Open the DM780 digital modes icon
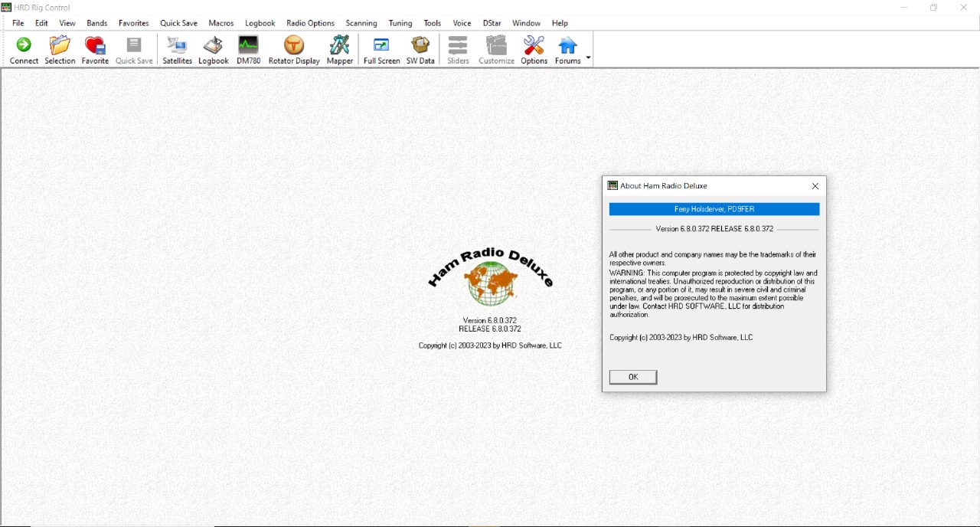 248,50
